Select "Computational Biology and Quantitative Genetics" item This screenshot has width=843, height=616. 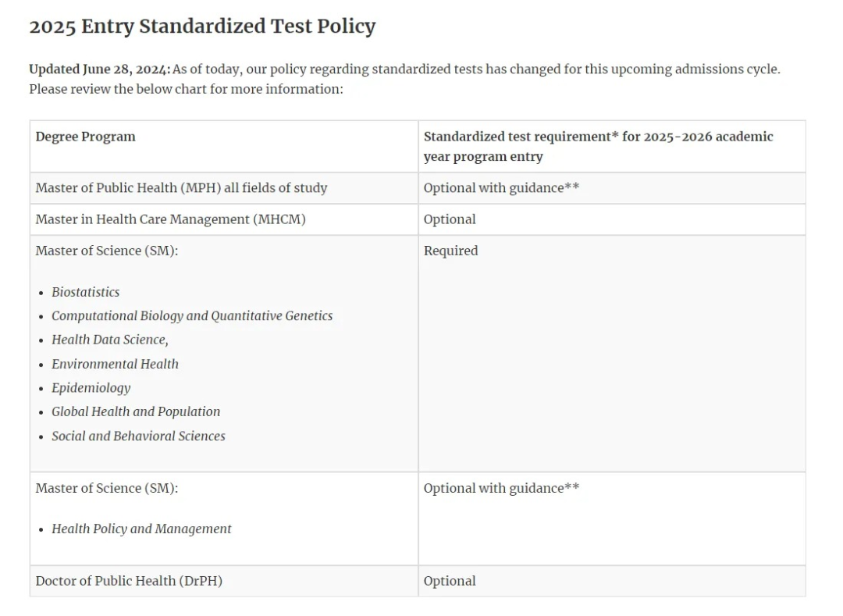[192, 316]
